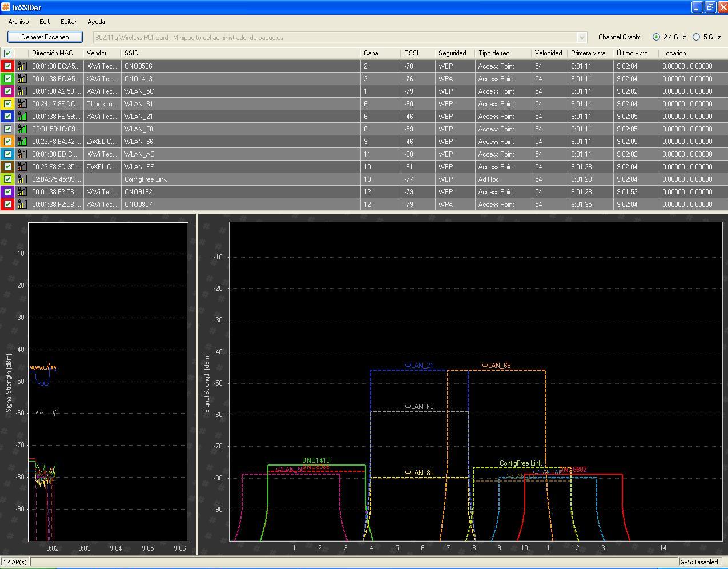
Task: Uncheck the ONO1413 network checkbox
Action: (7, 79)
